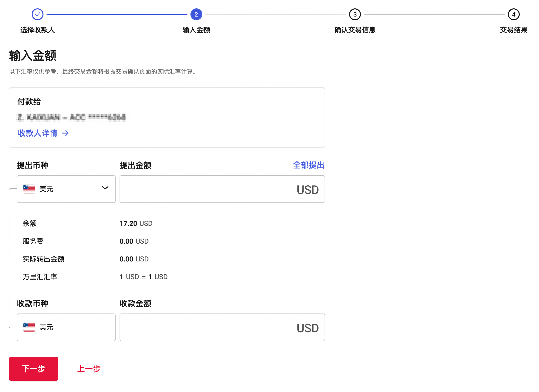539x392 pixels.
Task: Open the 提出币种 currency dropdown
Action: click(x=66, y=189)
